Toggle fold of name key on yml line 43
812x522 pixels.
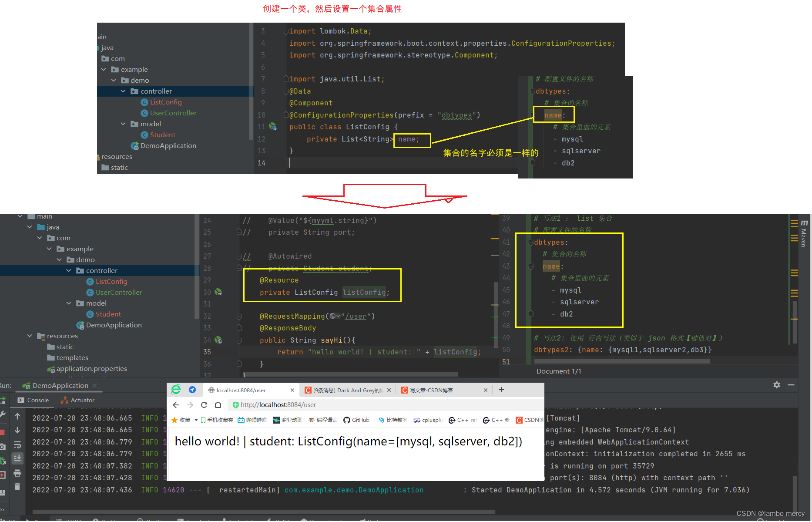531,266
